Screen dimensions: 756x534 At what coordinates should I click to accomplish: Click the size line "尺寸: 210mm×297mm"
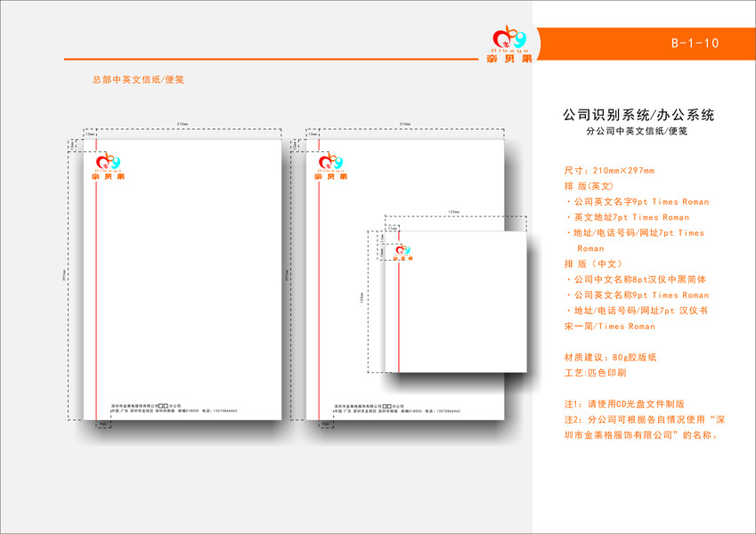click(609, 171)
